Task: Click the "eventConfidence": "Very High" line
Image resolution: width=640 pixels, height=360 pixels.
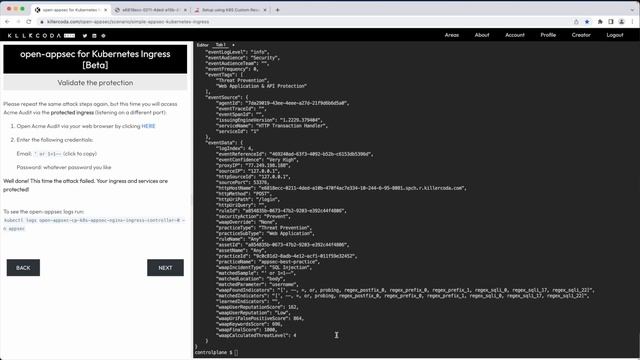Action: (257, 160)
